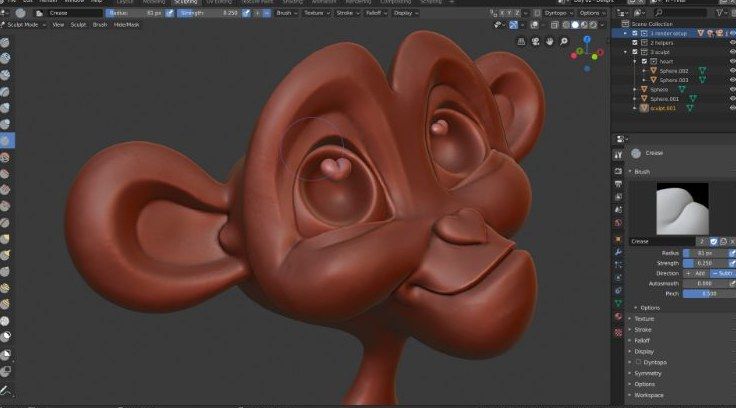Adjust the Pinch slider in Brush panel
Screen dimensions: 736x408
click(709, 293)
